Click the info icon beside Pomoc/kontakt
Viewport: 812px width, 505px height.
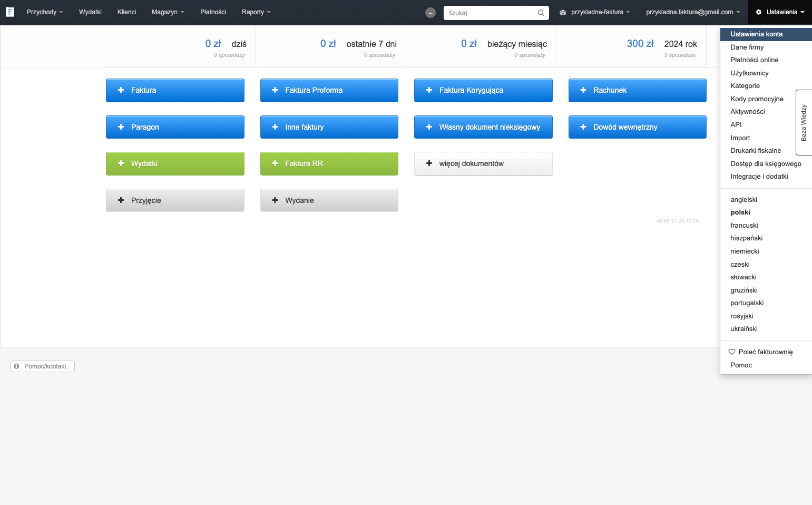click(16, 366)
